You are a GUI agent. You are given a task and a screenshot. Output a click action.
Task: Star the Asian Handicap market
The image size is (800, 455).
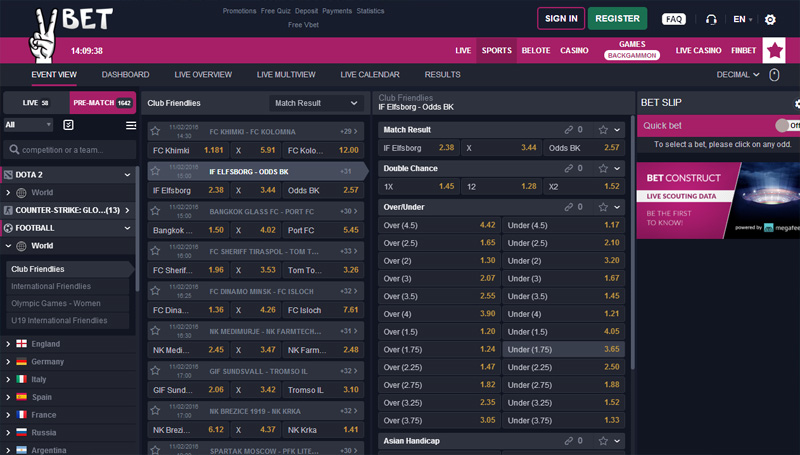[x=603, y=441]
